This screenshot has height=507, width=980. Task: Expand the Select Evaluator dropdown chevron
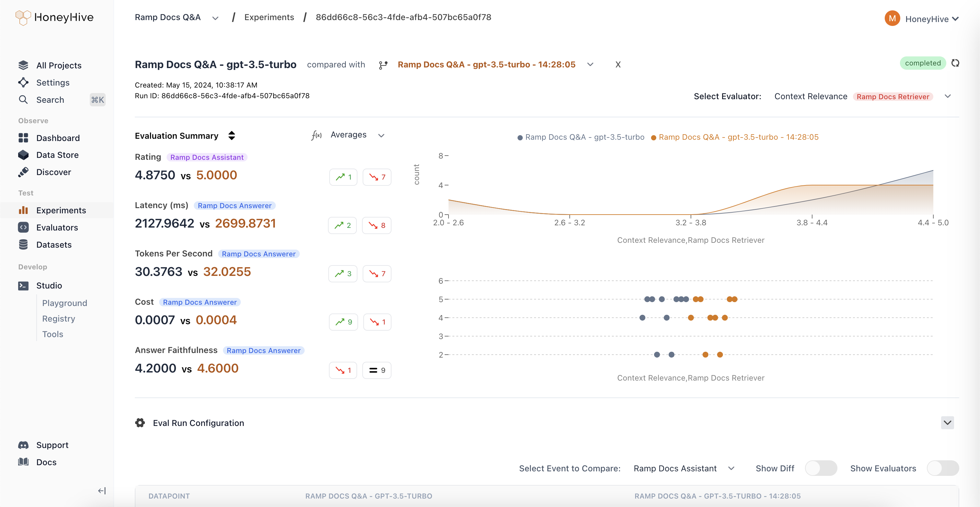[948, 96]
